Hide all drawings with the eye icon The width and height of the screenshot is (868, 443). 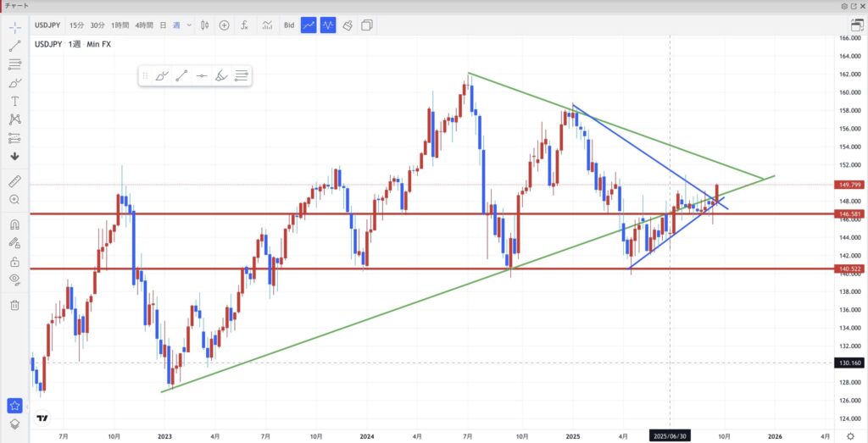pyautogui.click(x=15, y=280)
